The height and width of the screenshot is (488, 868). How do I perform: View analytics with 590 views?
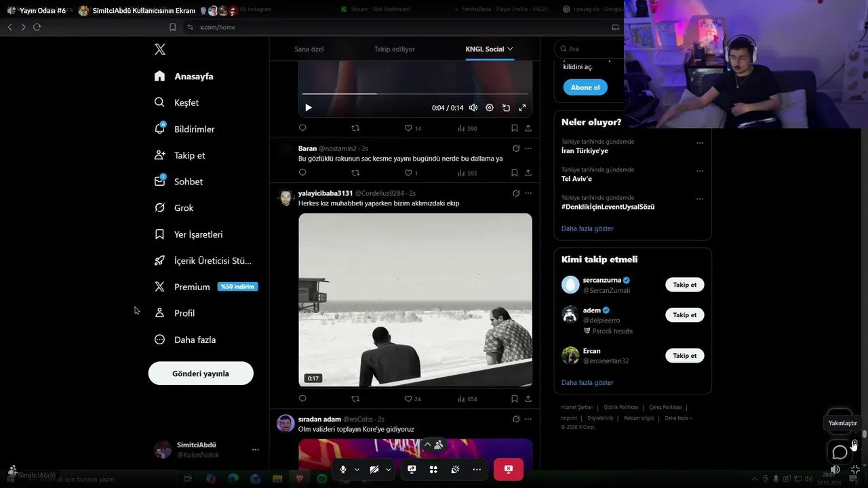(x=467, y=128)
